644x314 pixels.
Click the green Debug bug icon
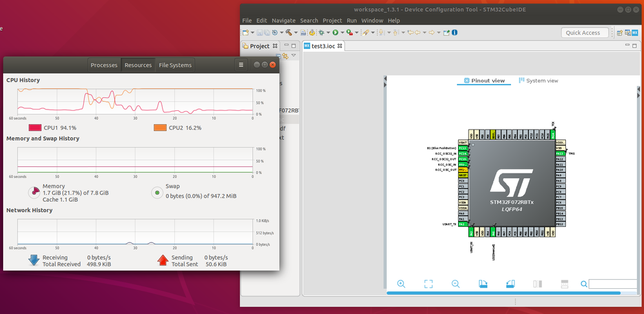[321, 32]
